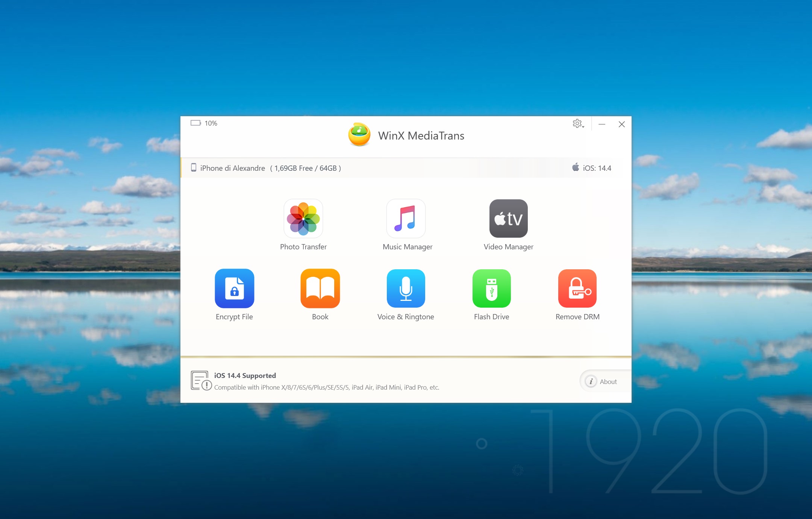Select "iPhone di Alexandre" device name
The height and width of the screenshot is (519, 812).
pos(233,168)
